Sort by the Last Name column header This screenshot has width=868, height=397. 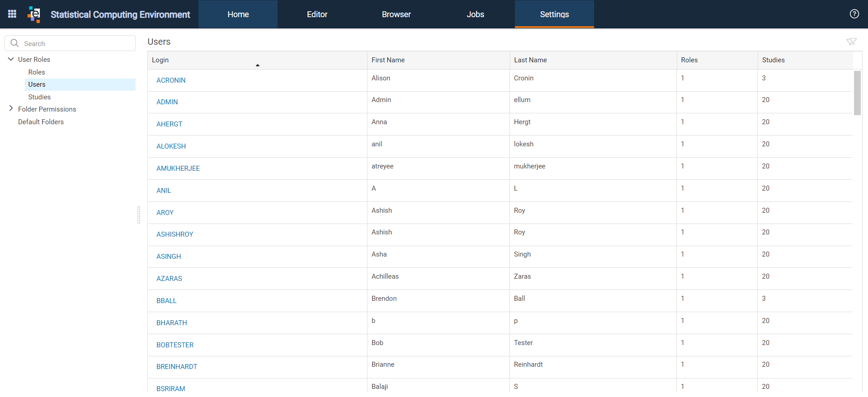(x=530, y=60)
